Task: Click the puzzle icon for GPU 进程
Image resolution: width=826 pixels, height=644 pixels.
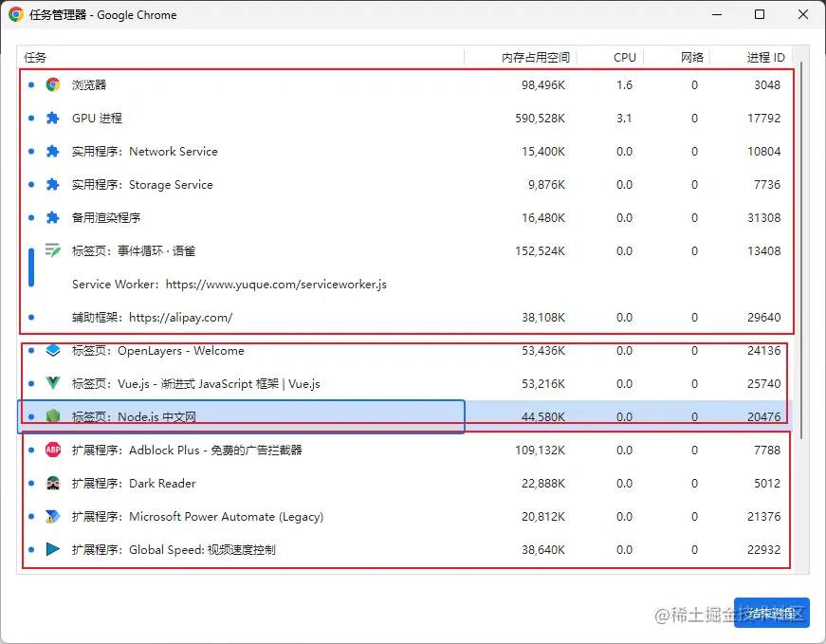Action: [53, 118]
